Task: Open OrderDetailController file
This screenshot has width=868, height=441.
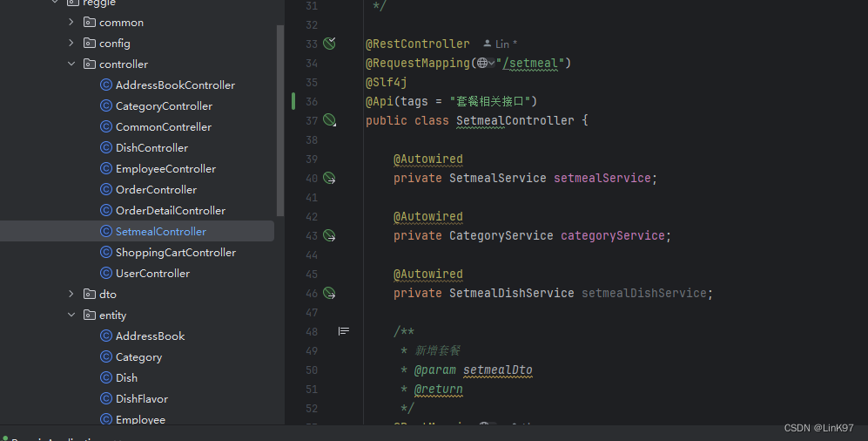Action: pyautogui.click(x=171, y=211)
